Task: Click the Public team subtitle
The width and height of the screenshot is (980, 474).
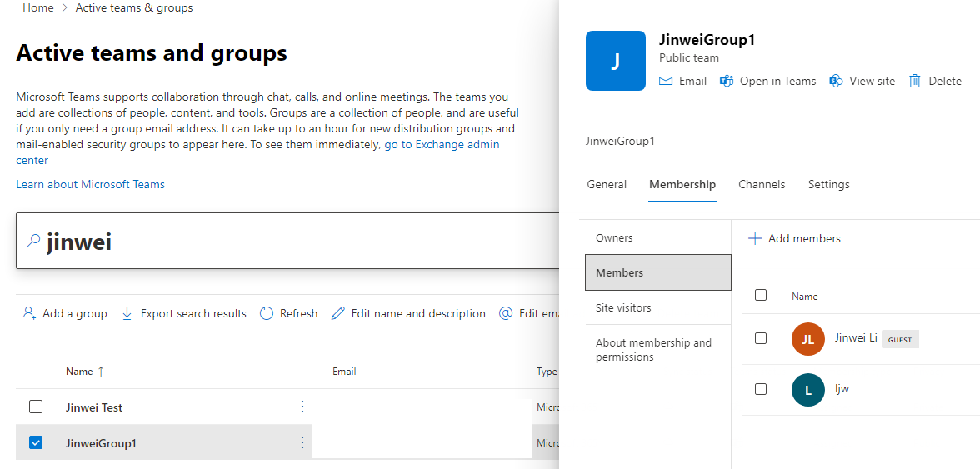Action: click(689, 57)
